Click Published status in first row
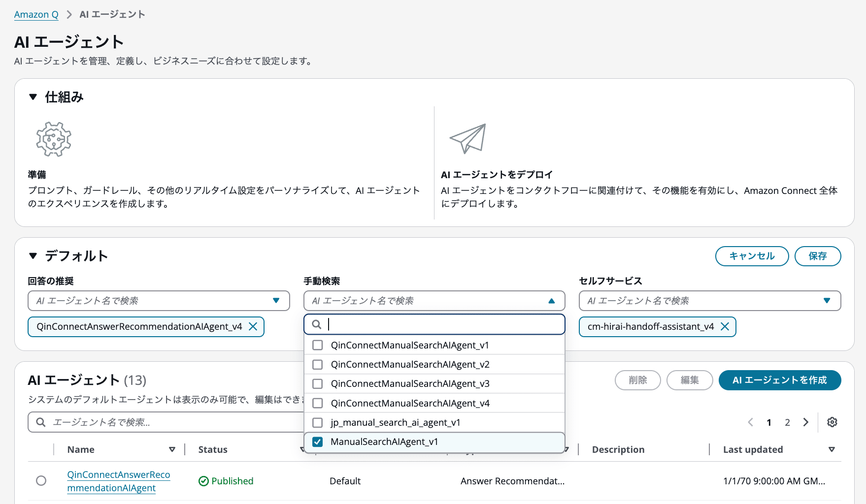Screen dimensions: 866x504 [x=226, y=481]
